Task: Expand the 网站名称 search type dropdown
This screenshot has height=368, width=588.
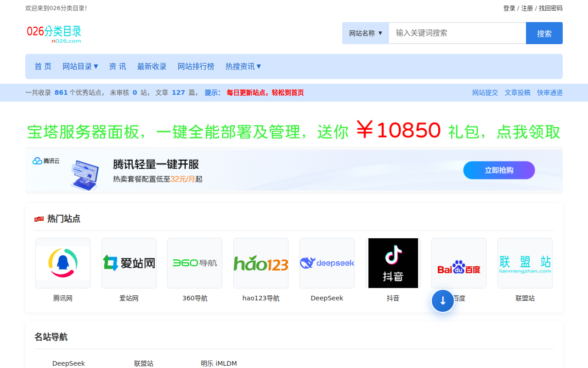Action: tap(366, 33)
